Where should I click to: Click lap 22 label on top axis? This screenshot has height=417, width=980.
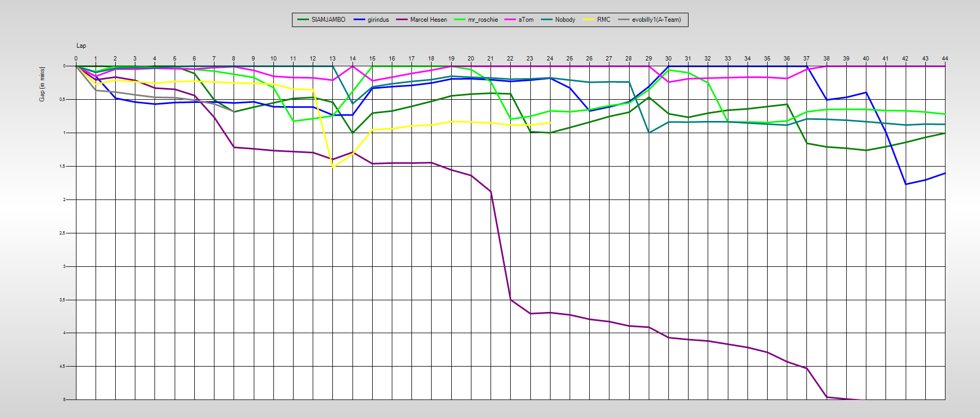pos(510,58)
